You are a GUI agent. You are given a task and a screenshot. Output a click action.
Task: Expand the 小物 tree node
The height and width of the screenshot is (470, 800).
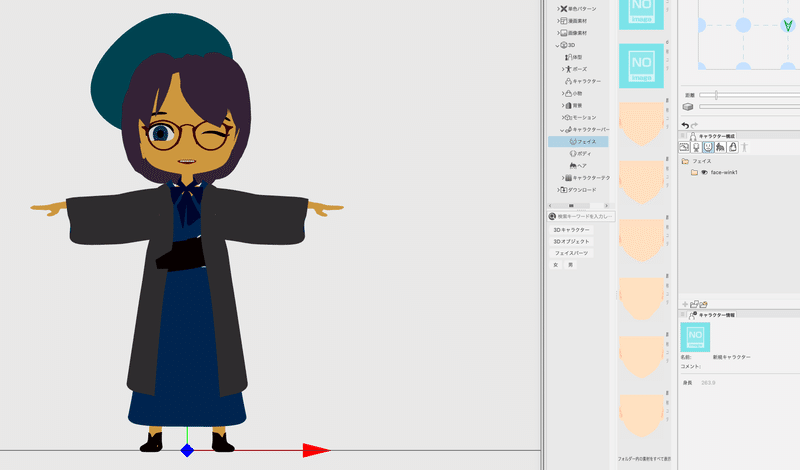tap(563, 93)
